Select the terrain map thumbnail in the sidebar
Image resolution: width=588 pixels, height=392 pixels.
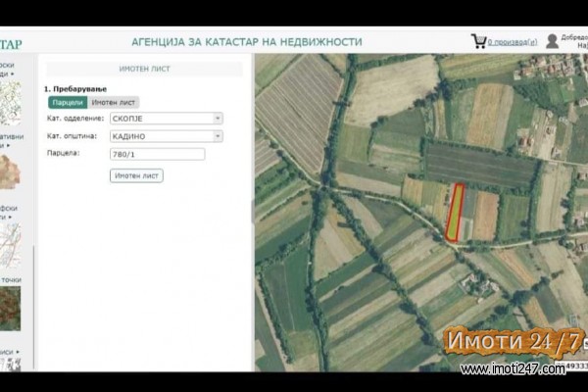click(x=11, y=171)
